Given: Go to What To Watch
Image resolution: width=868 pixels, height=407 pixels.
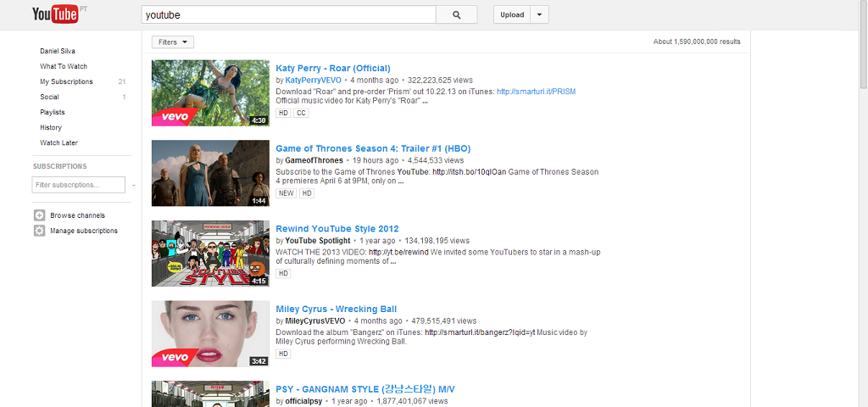Looking at the screenshot, I should click(64, 66).
